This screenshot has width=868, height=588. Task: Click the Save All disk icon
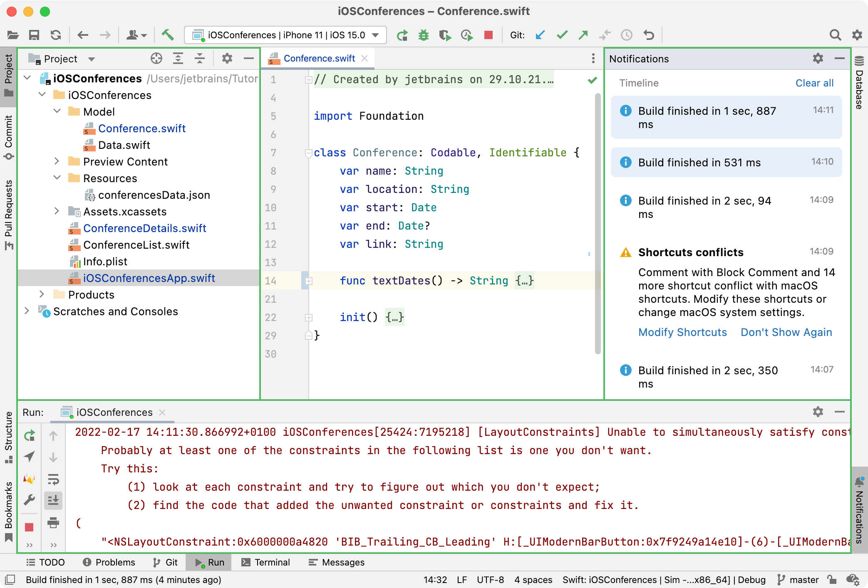[34, 35]
